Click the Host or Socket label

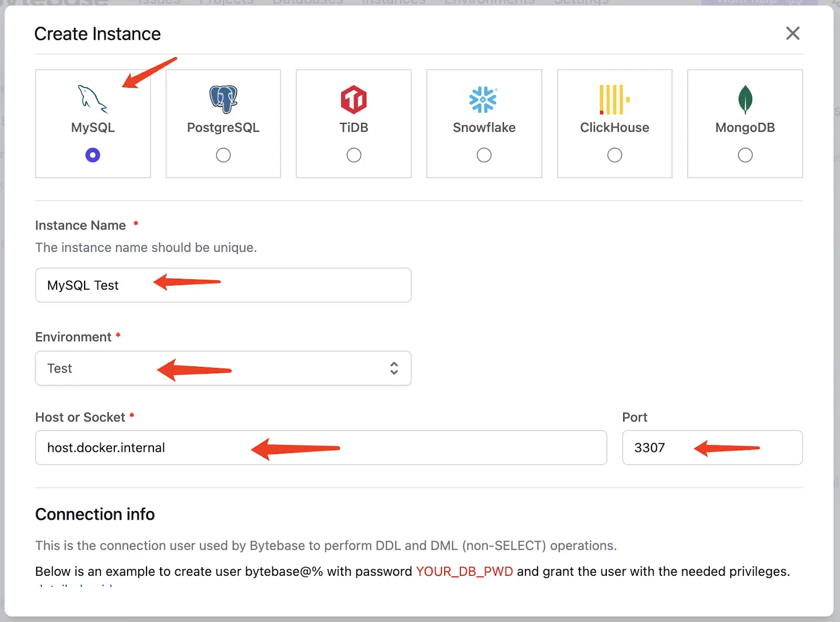pyautogui.click(x=80, y=417)
